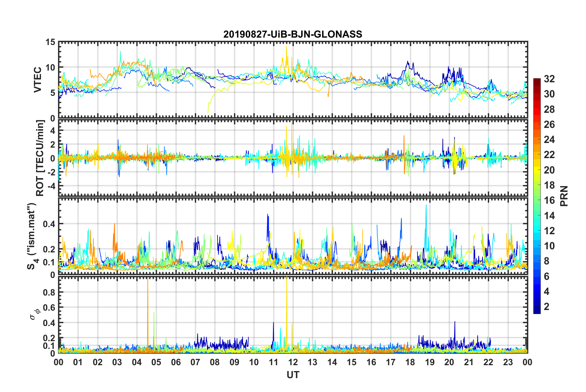
Task: Click the x-axis tick label 04
Action: point(137,362)
